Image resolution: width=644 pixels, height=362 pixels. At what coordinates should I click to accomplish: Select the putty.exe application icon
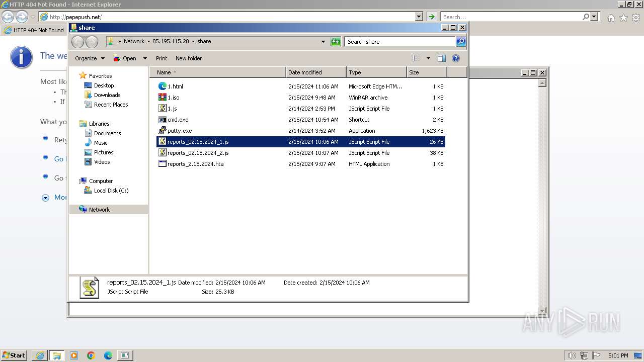(x=163, y=131)
